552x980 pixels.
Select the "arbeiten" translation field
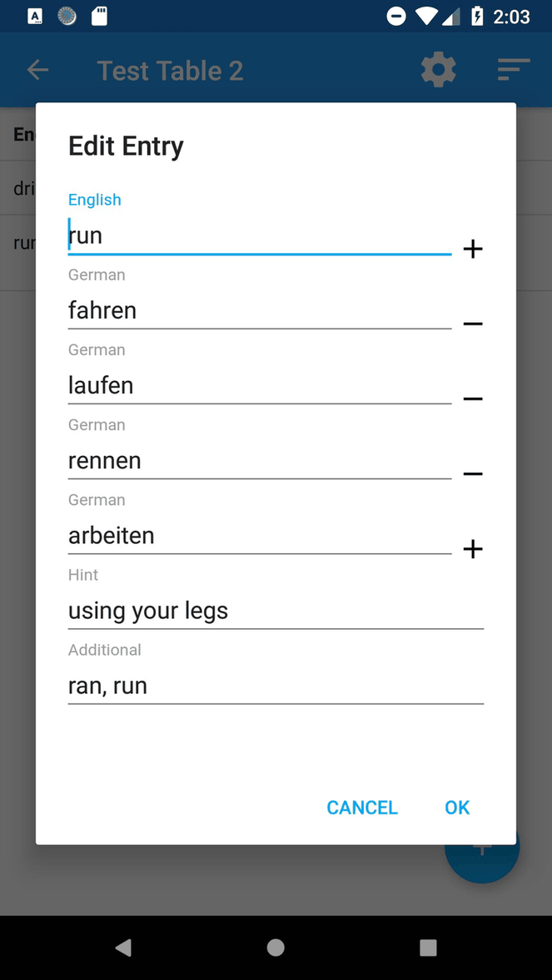[250, 536]
